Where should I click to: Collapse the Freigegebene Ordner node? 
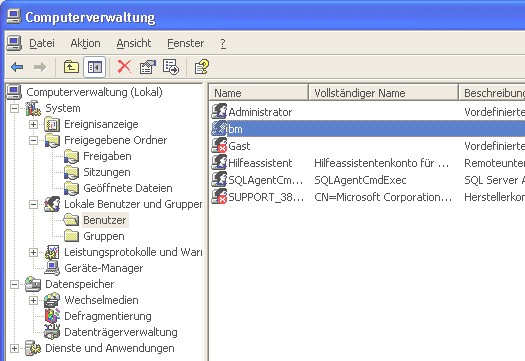[33, 140]
